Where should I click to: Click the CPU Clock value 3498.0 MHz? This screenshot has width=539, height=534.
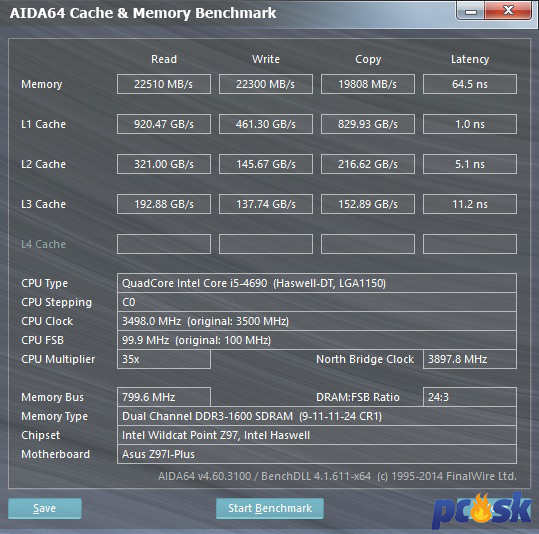pyautogui.click(x=317, y=321)
